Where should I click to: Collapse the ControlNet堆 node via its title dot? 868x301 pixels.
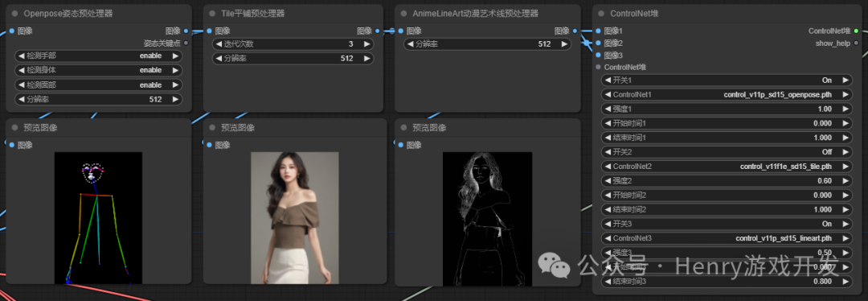(x=601, y=14)
